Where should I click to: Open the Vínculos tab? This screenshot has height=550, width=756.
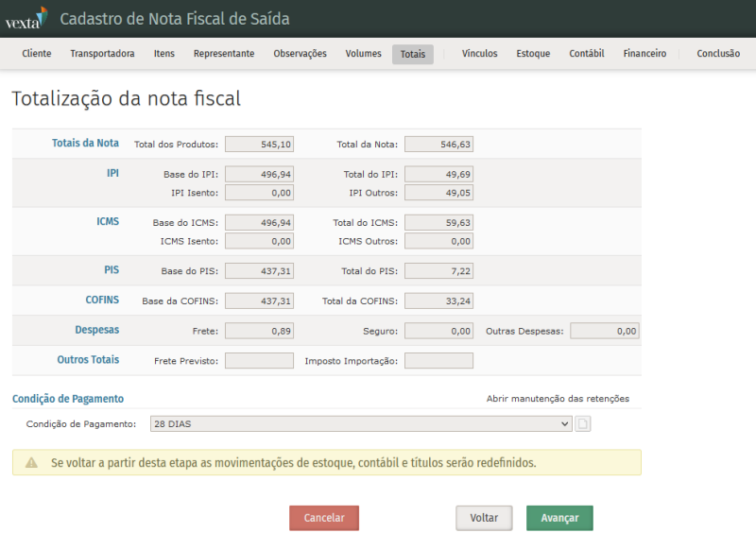(479, 54)
